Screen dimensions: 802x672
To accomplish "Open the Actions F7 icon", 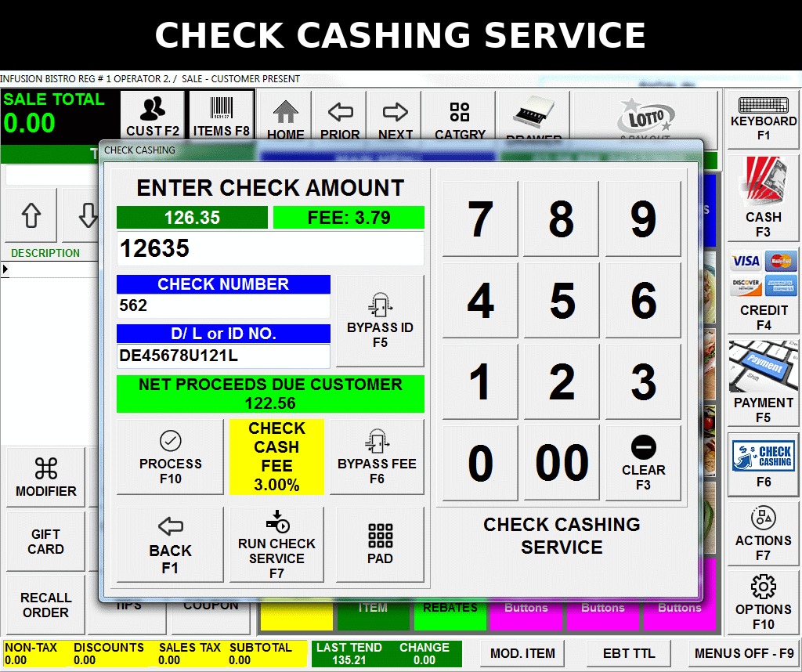I will click(763, 533).
